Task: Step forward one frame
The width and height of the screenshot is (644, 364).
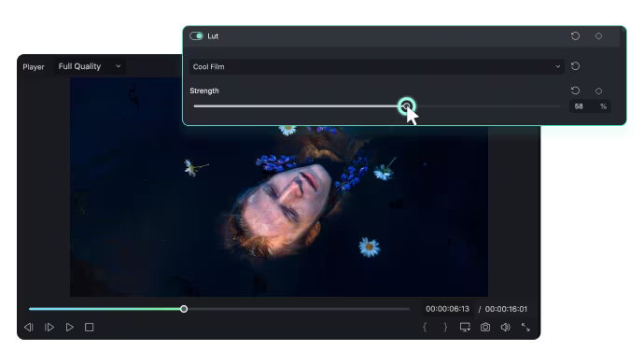Action: [x=49, y=328]
